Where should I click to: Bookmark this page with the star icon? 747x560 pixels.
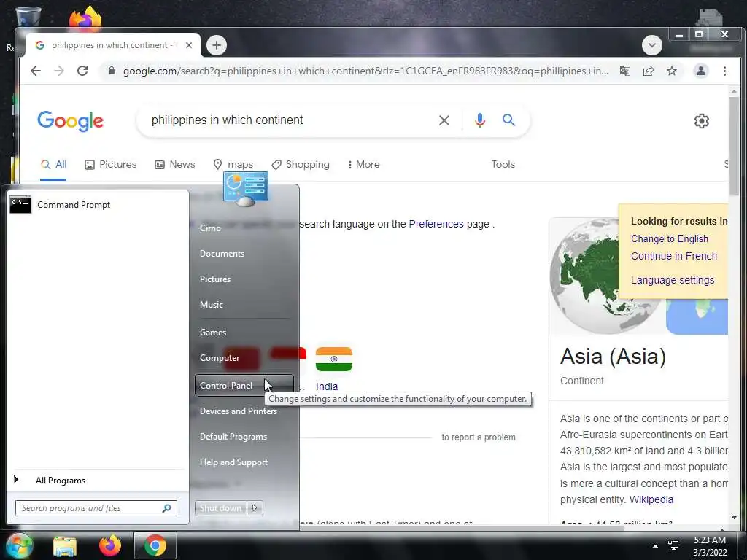click(672, 71)
